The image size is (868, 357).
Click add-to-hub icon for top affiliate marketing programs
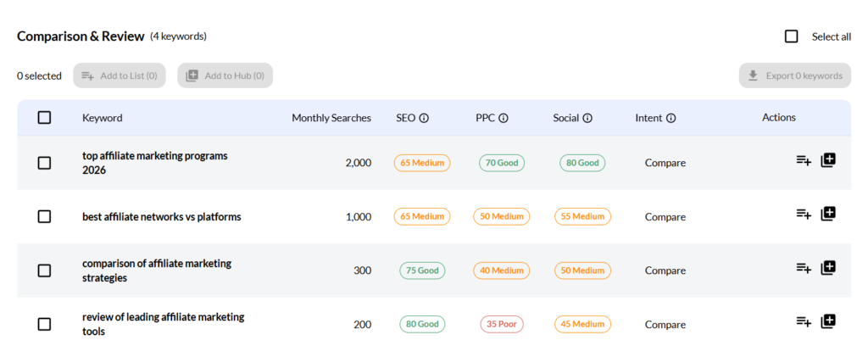pyautogui.click(x=828, y=160)
